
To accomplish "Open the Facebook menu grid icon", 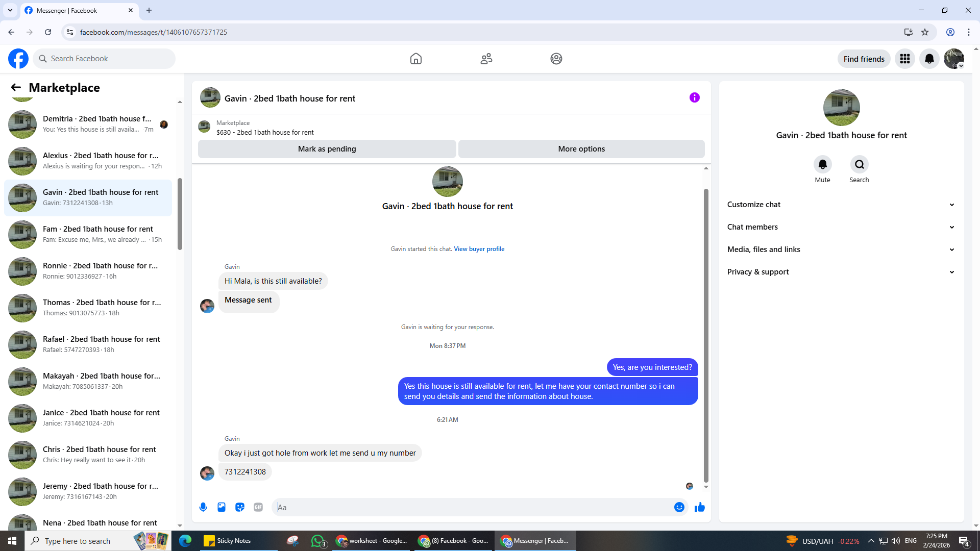I will coord(904,59).
